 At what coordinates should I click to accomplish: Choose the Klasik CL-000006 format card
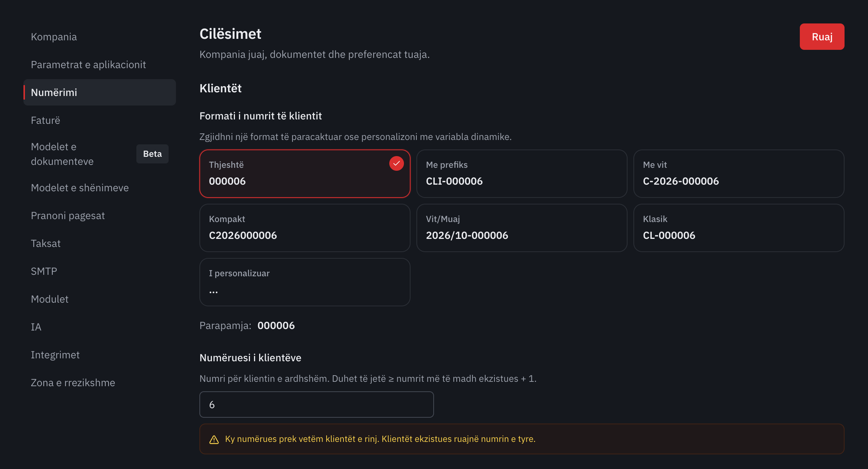pos(739,228)
